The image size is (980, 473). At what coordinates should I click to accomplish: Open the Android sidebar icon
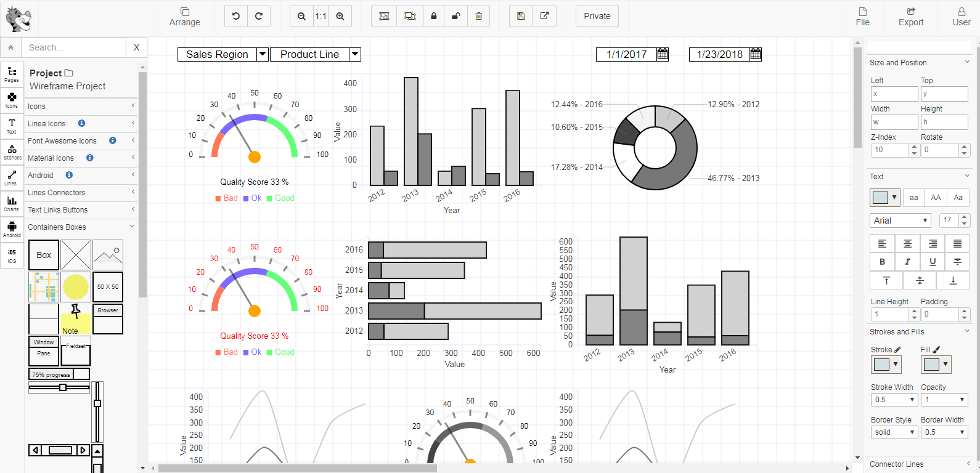coord(12,229)
